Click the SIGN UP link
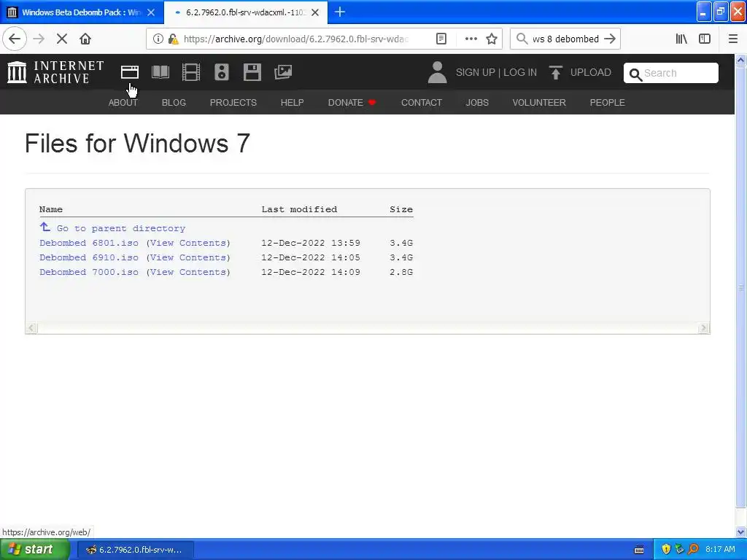Viewport: 747px width, 560px height. point(476,72)
